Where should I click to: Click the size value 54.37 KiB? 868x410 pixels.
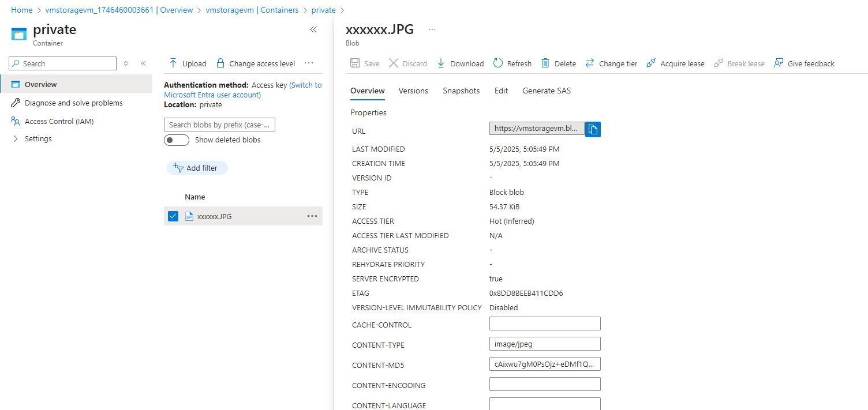point(504,206)
